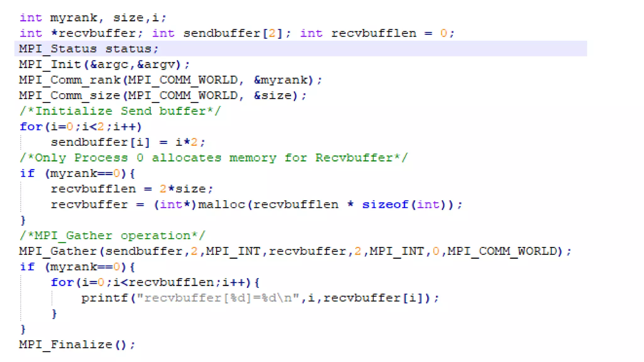Click the MPI_Init call line

[104, 64]
